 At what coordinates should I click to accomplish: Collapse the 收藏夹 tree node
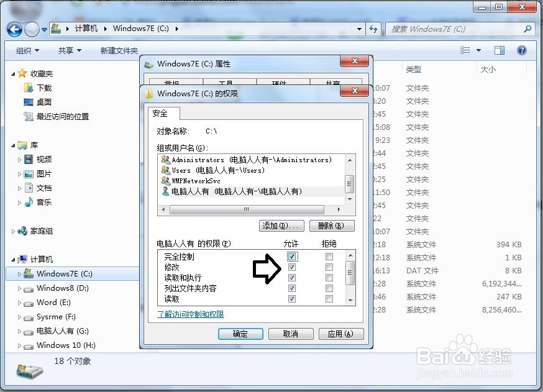pyautogui.click(x=13, y=74)
